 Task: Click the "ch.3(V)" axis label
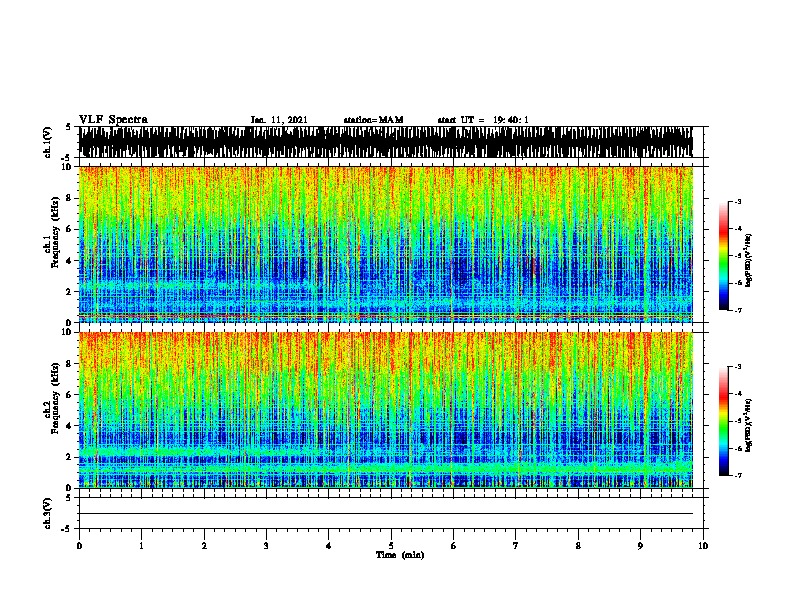[x=48, y=513]
